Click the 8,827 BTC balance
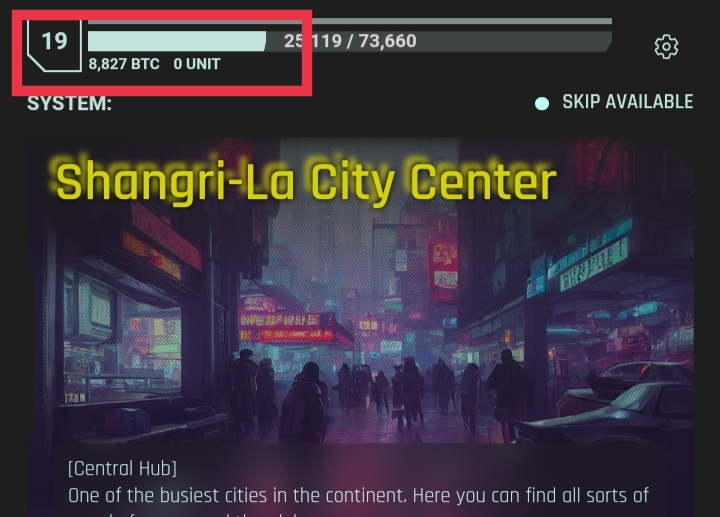This screenshot has height=517, width=720. click(x=124, y=64)
